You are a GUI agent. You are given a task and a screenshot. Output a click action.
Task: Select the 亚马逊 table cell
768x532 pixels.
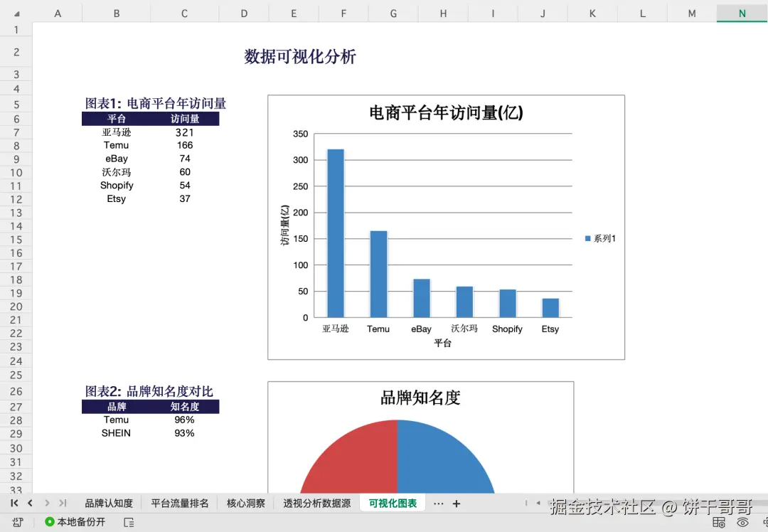point(117,132)
